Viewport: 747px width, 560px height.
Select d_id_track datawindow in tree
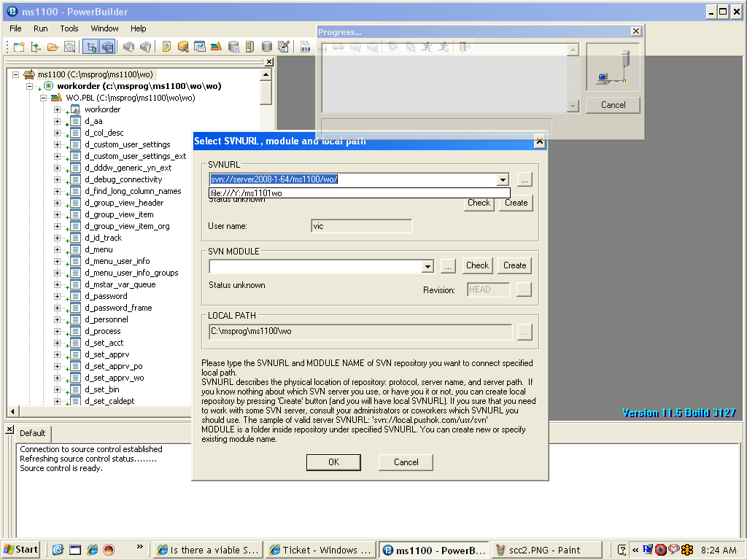(103, 238)
